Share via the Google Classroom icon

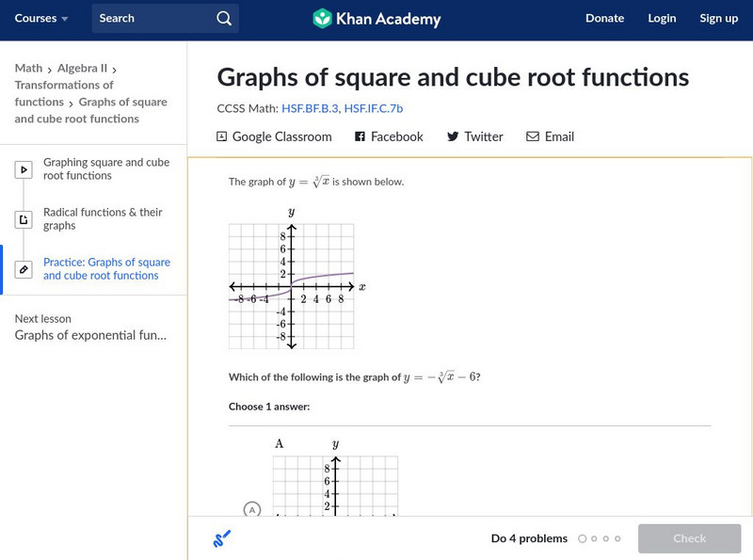point(221,136)
